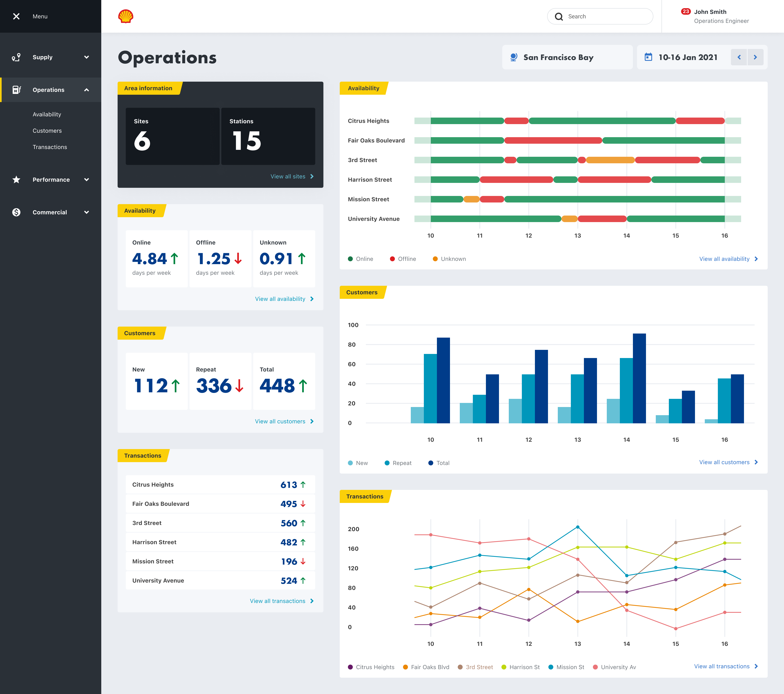Expand the Commercial menu chevron
The width and height of the screenshot is (784, 694).
[x=86, y=212]
